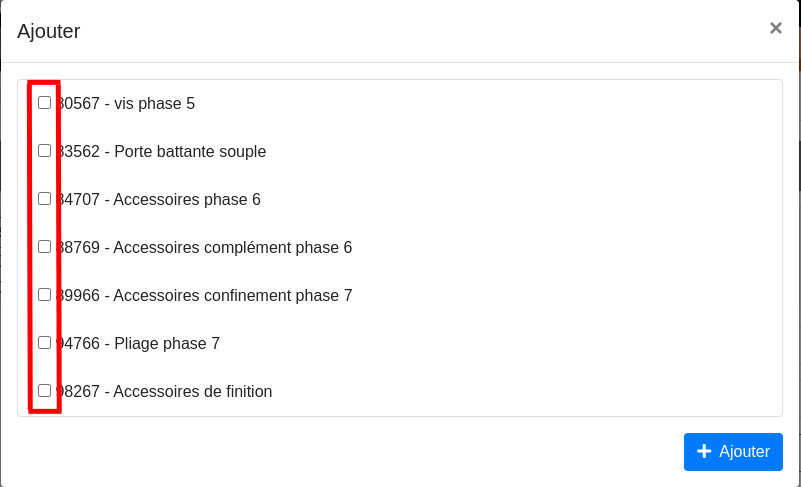Viewport: 801px width, 487px height.
Task: Click the Ajouter dialog title text
Action: [x=49, y=31]
